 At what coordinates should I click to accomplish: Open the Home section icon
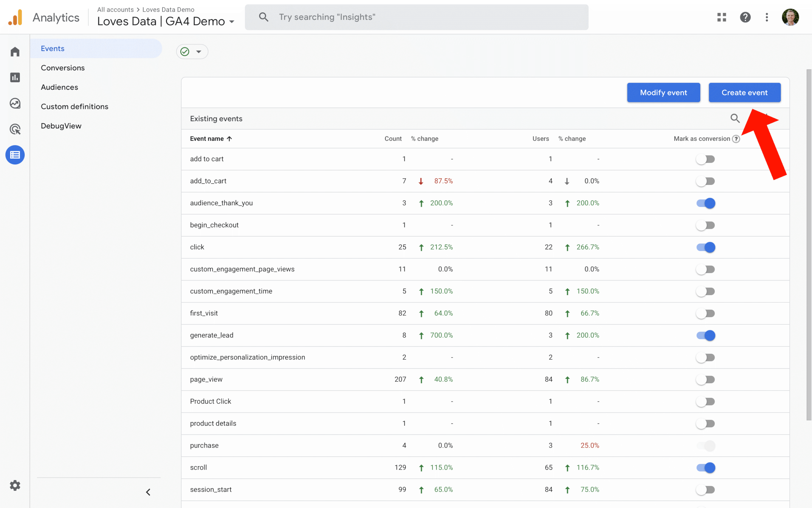15,51
